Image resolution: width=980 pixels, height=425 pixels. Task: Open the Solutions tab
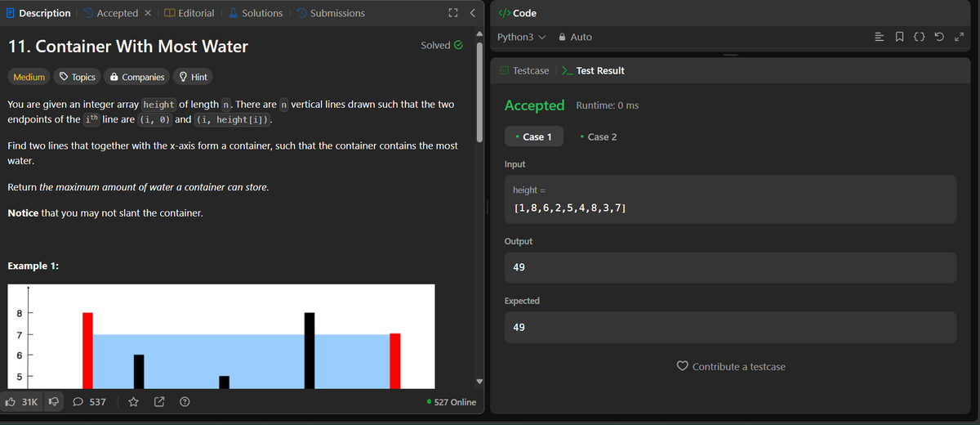pos(256,13)
